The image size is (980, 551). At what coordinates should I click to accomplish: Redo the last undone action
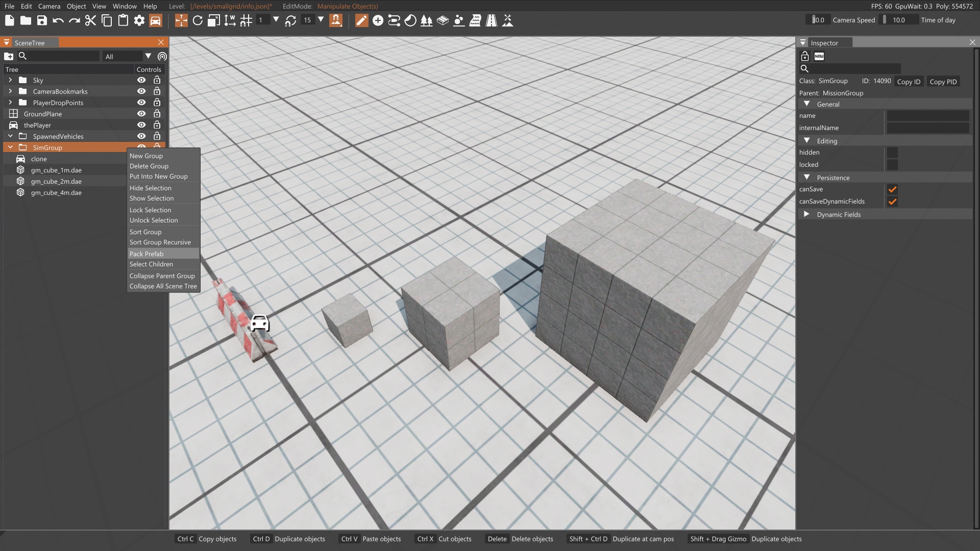[75, 20]
